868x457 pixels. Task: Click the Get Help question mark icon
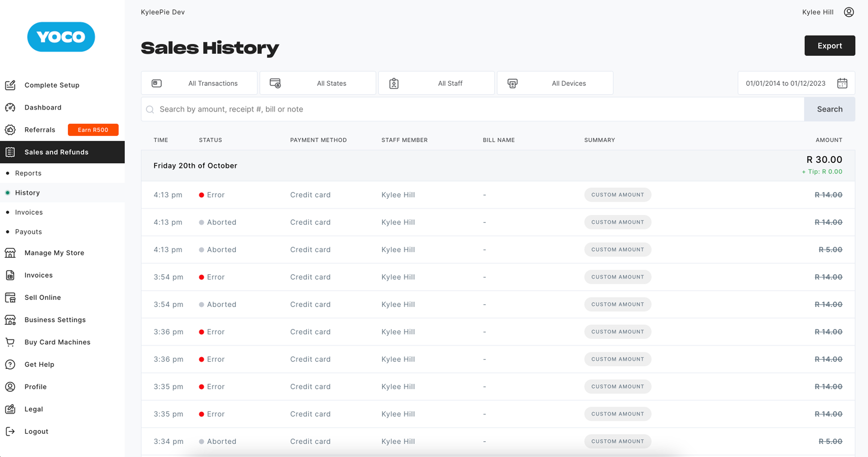click(10, 364)
